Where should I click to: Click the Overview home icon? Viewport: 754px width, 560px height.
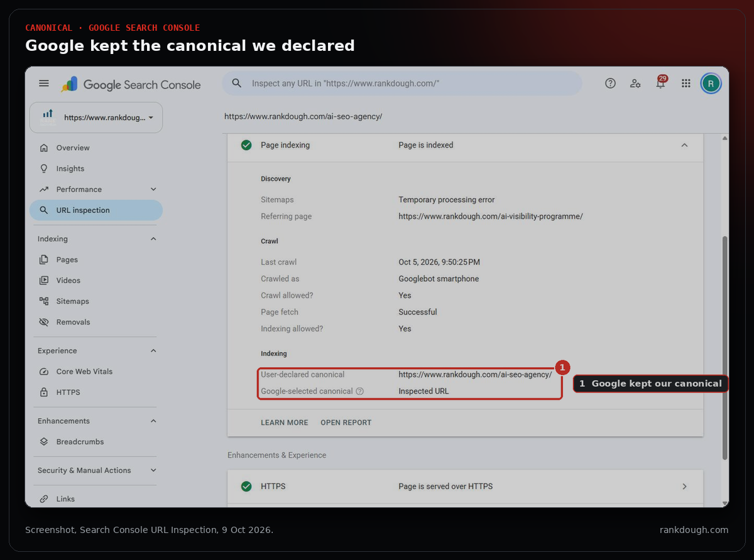44,148
